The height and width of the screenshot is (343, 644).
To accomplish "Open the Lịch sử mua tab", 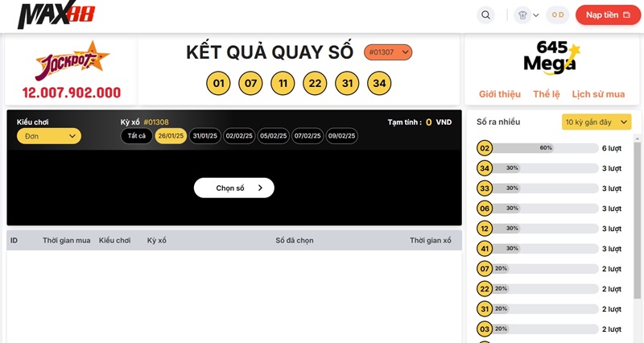I will pyautogui.click(x=598, y=94).
